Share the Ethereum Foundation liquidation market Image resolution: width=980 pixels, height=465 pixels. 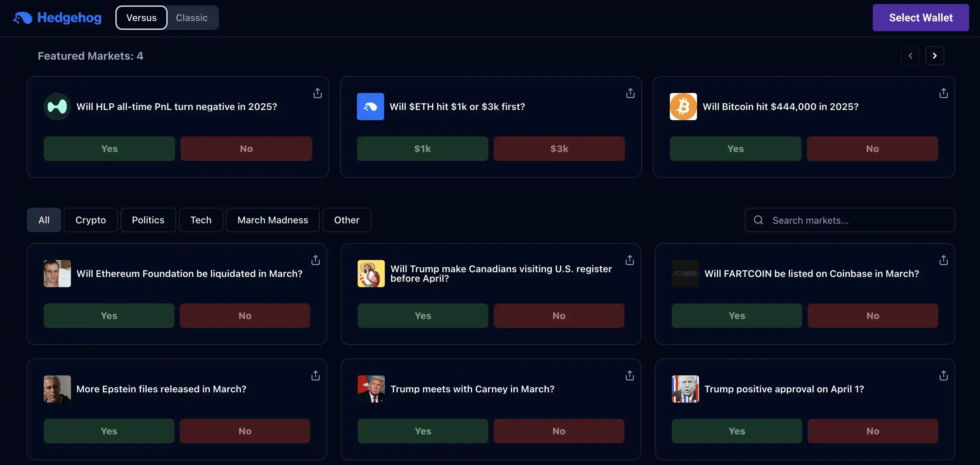click(315, 260)
